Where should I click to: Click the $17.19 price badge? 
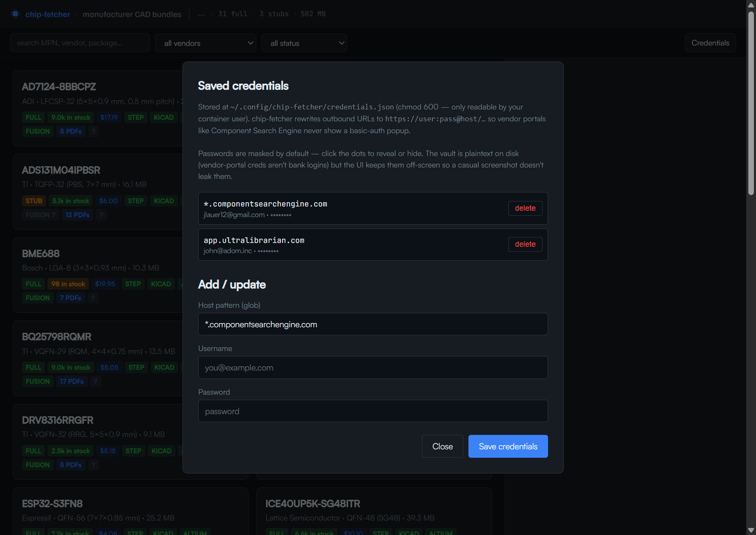click(x=109, y=117)
